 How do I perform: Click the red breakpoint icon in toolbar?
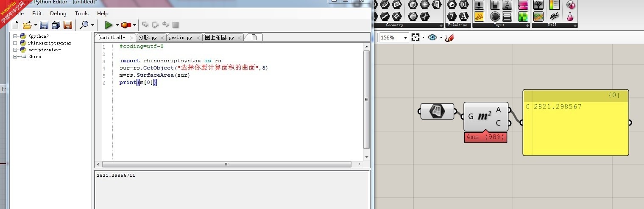point(125,25)
